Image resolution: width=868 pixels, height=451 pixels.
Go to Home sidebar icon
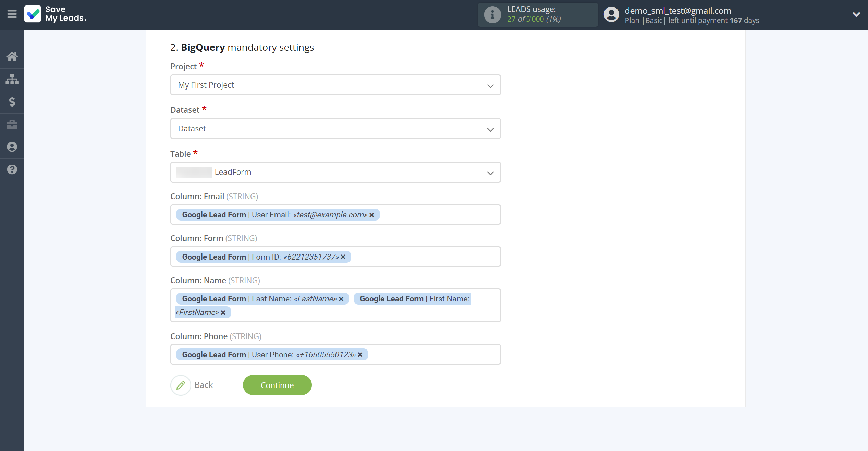[x=12, y=57]
